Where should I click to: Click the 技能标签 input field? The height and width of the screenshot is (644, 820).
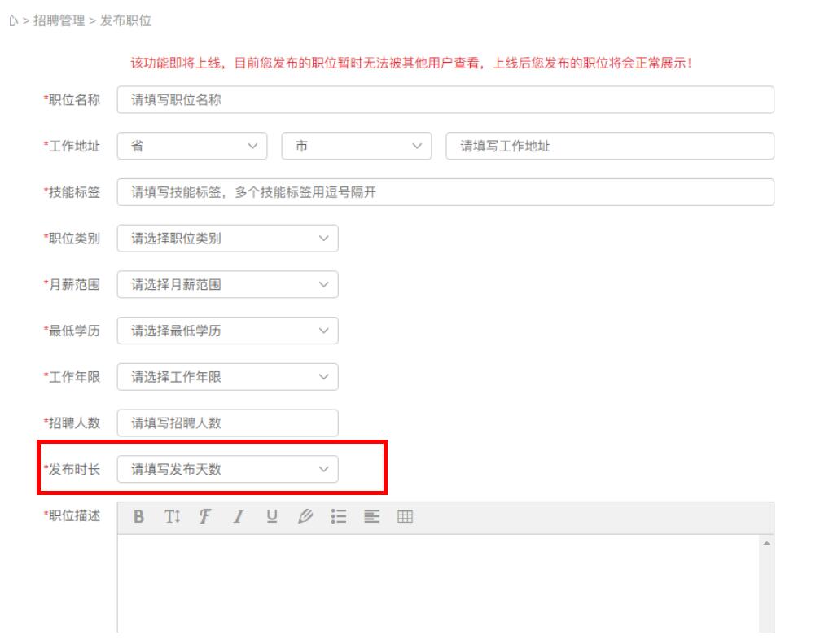click(445, 192)
